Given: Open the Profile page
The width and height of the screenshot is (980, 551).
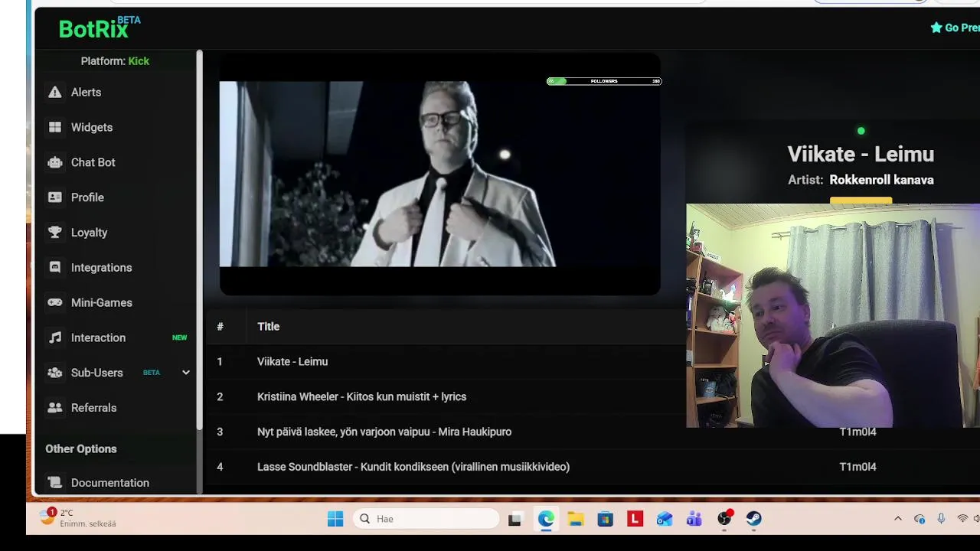Looking at the screenshot, I should tap(87, 197).
